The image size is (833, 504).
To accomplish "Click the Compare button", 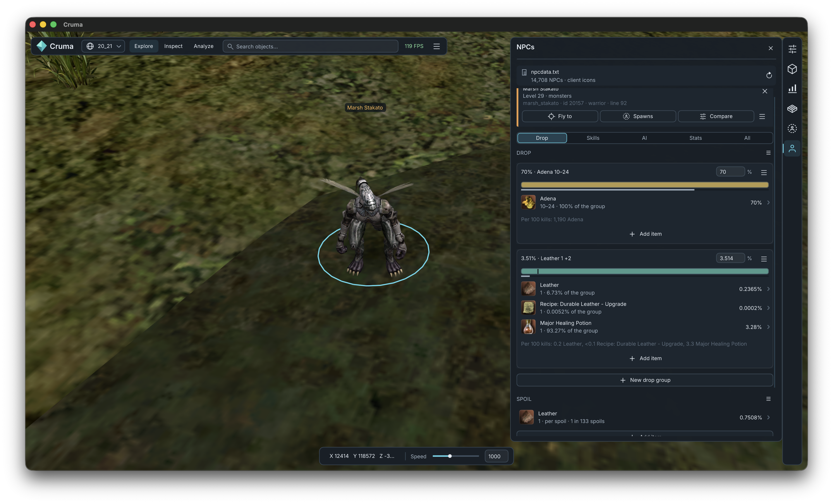I will pos(716,116).
